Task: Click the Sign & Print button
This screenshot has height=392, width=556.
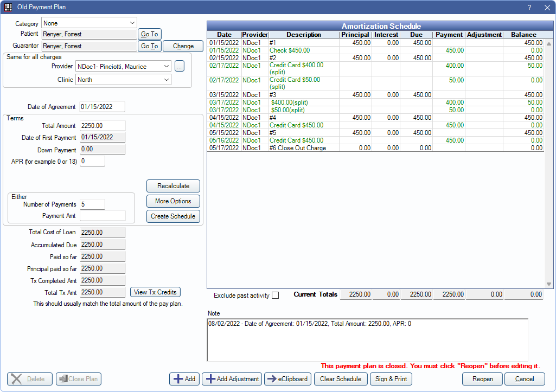Action: click(391, 379)
